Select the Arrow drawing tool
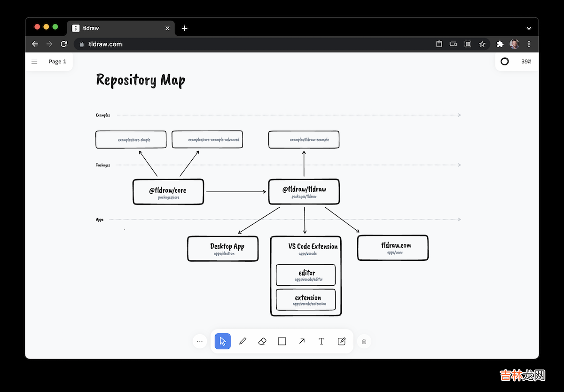The height and width of the screenshot is (392, 564). 302,341
